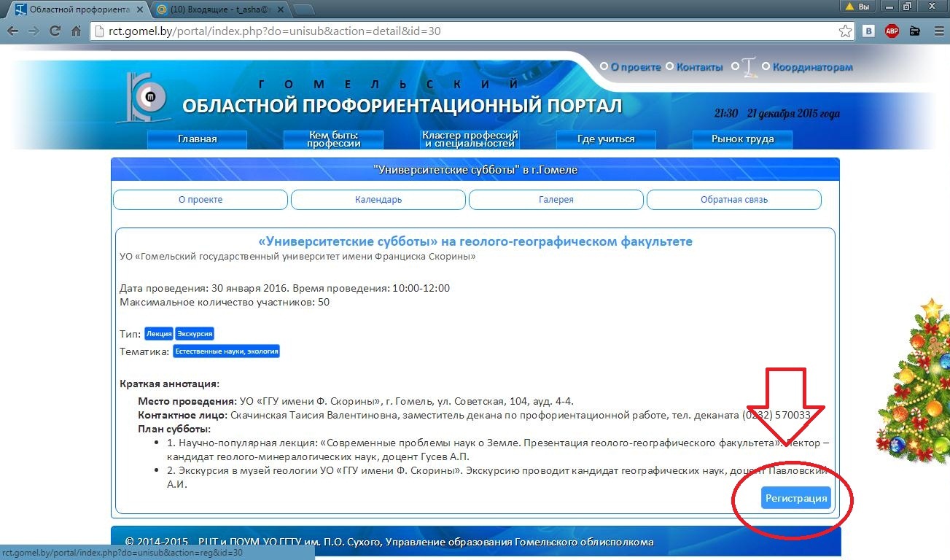Open a new browser tab
The image size is (950, 560).
tap(303, 9)
